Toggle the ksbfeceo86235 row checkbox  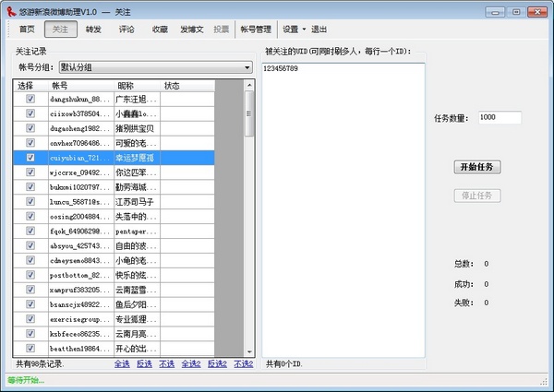(x=30, y=333)
